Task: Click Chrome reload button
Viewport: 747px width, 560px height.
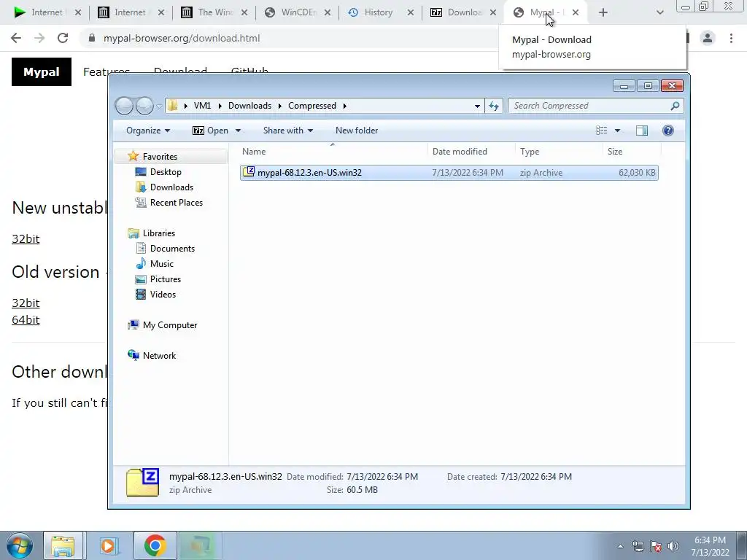Action: (x=63, y=38)
